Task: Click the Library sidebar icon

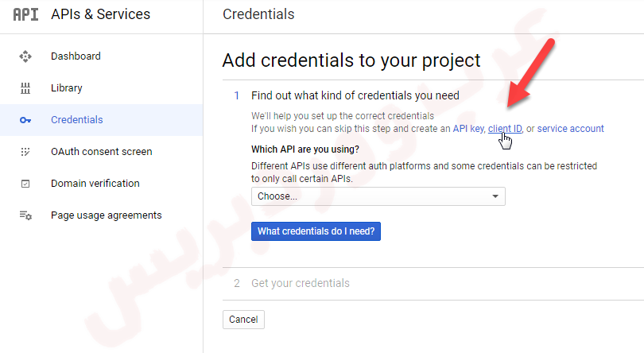Action: (x=25, y=88)
